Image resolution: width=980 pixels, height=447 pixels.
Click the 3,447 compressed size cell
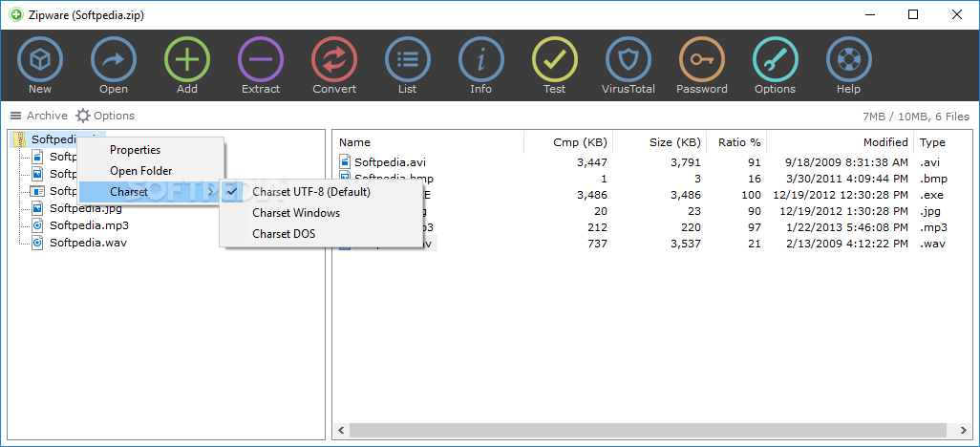click(590, 162)
